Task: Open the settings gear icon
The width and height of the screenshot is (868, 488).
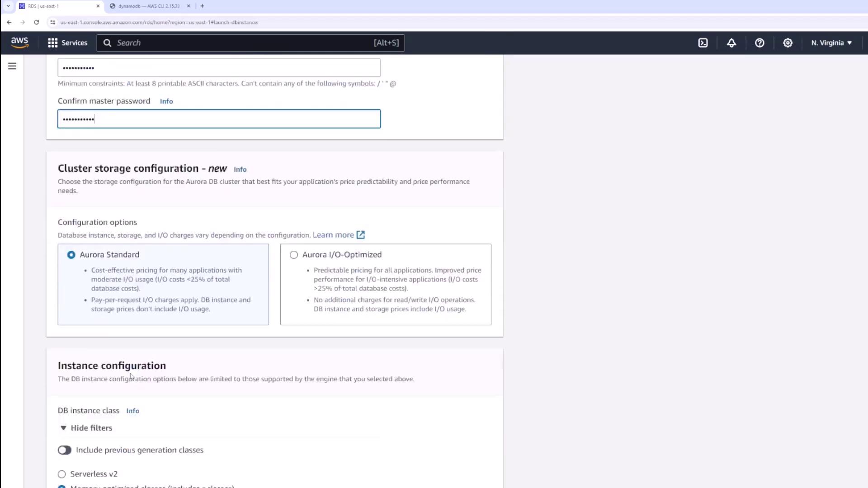Action: [788, 43]
